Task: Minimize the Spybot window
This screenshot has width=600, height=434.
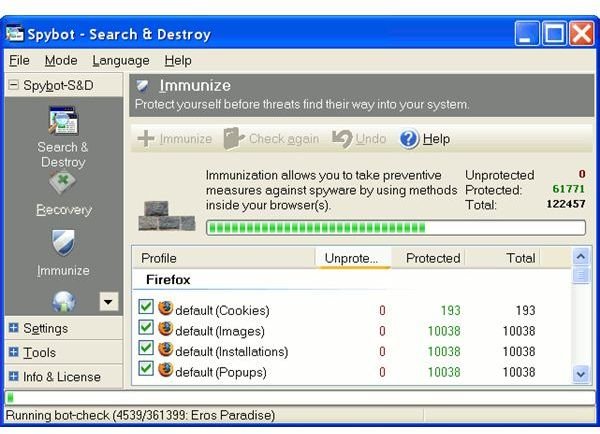Action: 527,34
